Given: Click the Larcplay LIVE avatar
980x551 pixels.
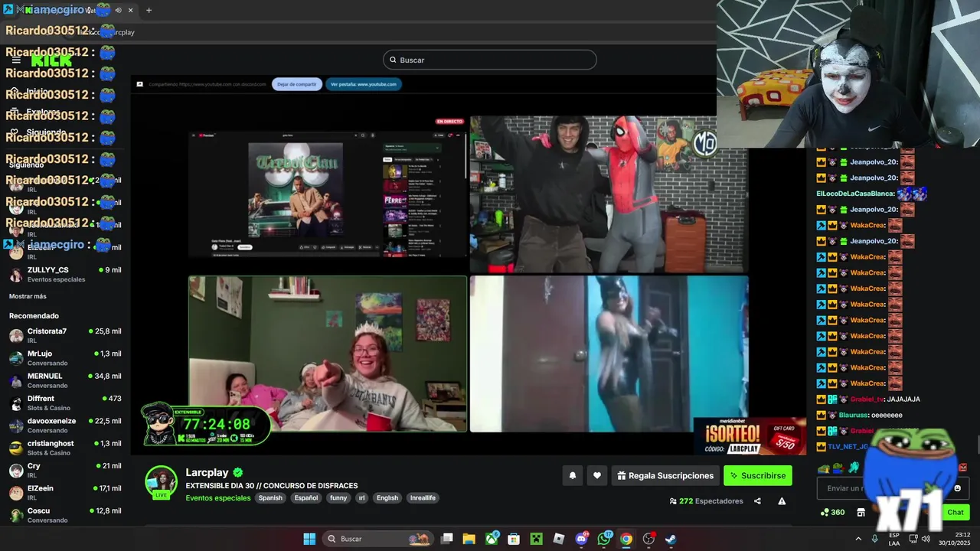Looking at the screenshot, I should click(x=162, y=482).
